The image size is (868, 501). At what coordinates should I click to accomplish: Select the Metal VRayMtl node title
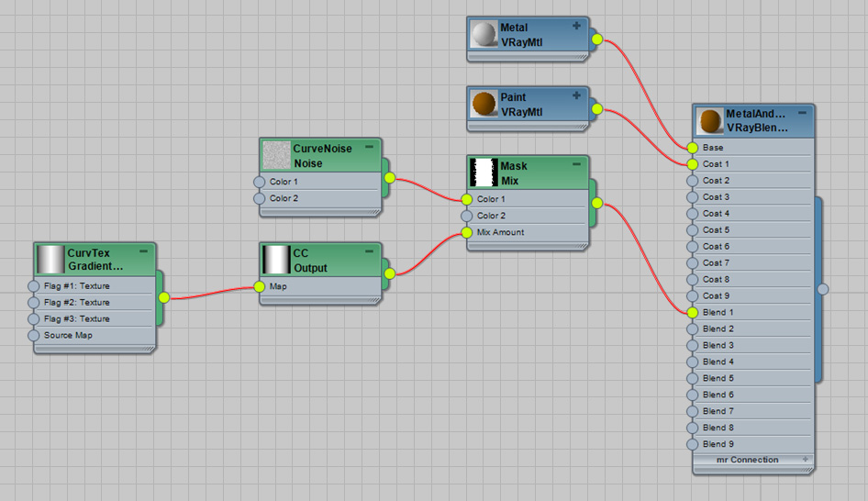(521, 35)
